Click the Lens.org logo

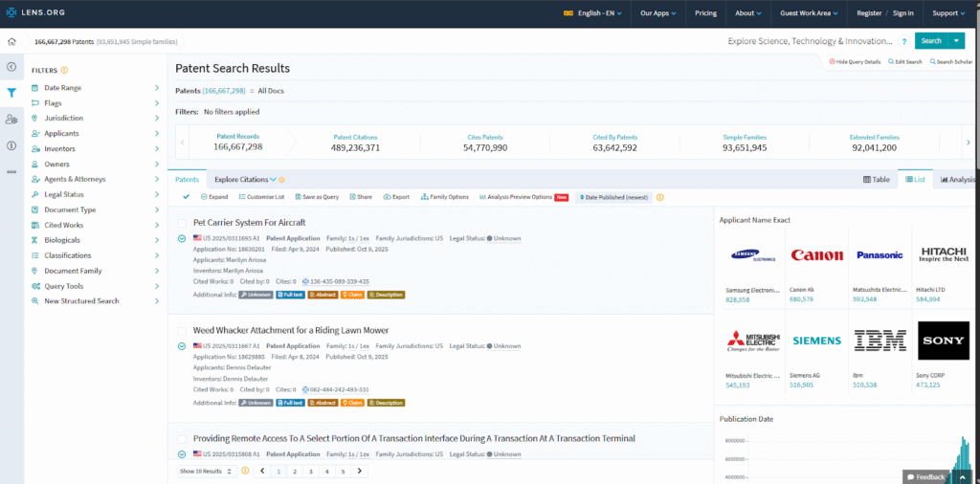pos(35,12)
